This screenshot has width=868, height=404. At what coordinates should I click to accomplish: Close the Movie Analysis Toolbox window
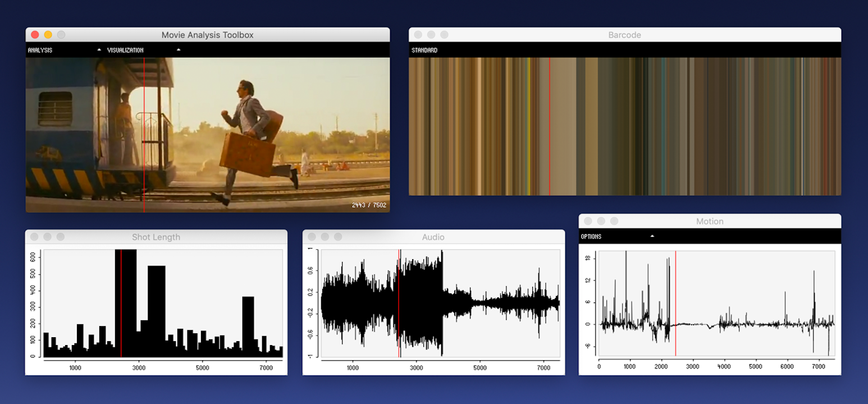35,35
